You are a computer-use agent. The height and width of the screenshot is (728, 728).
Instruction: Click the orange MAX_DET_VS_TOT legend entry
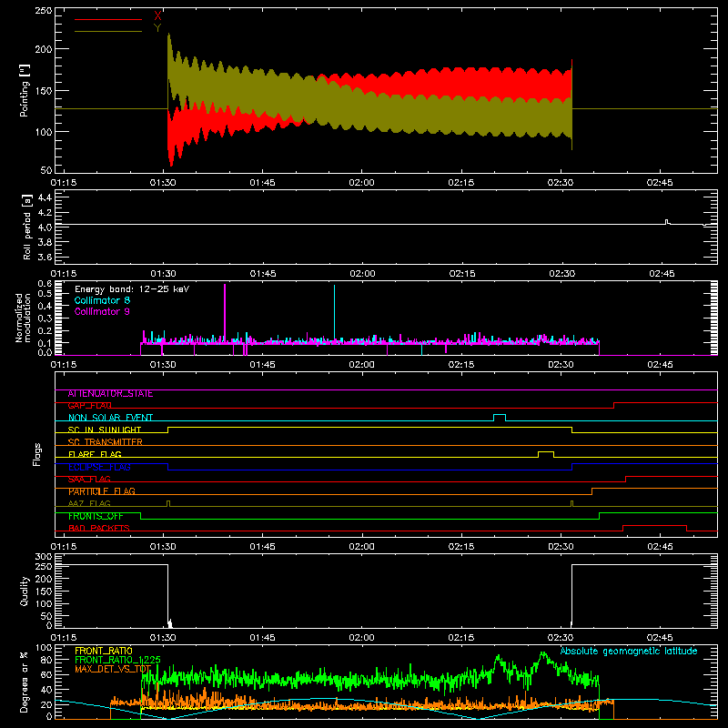pos(113,670)
